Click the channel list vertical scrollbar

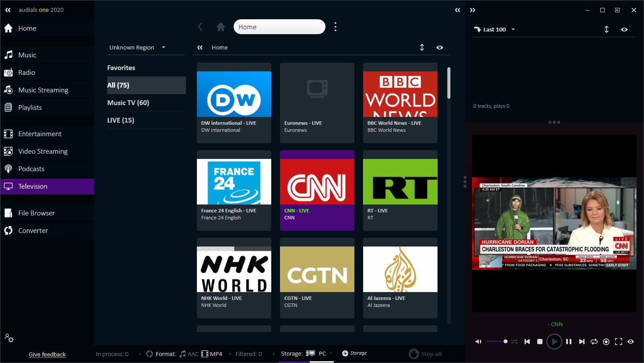coord(449,83)
